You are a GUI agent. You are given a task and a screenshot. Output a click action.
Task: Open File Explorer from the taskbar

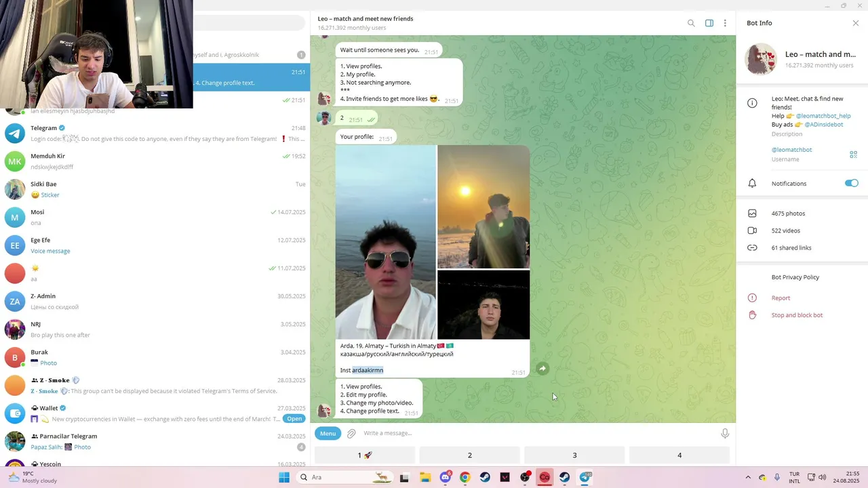click(x=425, y=477)
